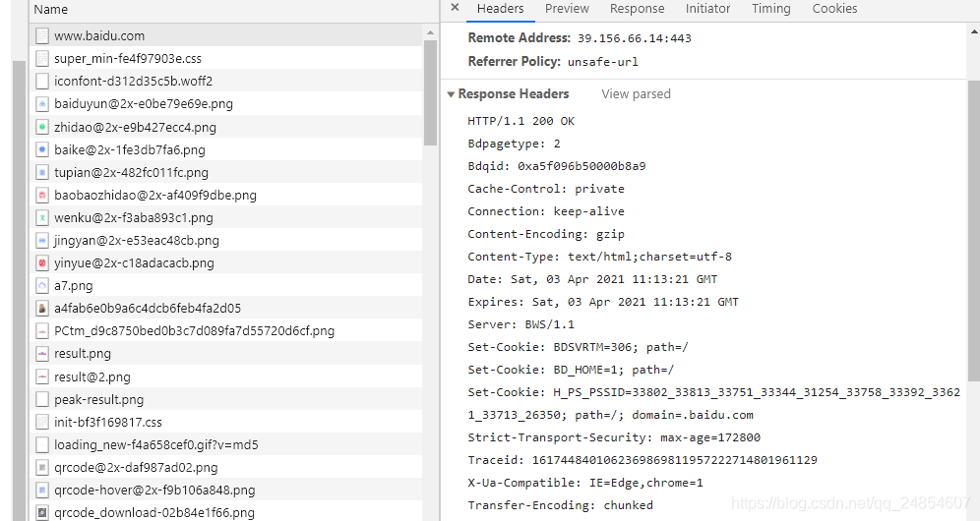Click the stylesheet icon for super_min-fe4f97903e.css
980x521 pixels.
tap(42, 59)
